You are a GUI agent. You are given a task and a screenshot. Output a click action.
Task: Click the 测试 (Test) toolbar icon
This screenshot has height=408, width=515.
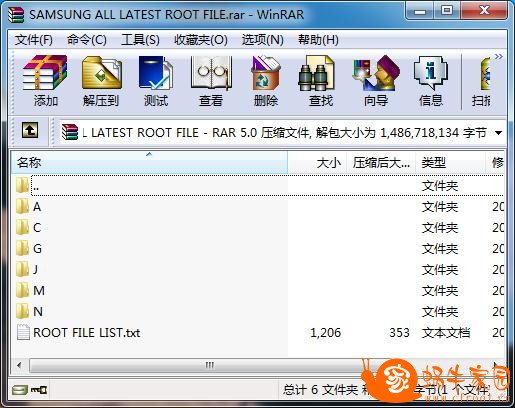click(156, 73)
